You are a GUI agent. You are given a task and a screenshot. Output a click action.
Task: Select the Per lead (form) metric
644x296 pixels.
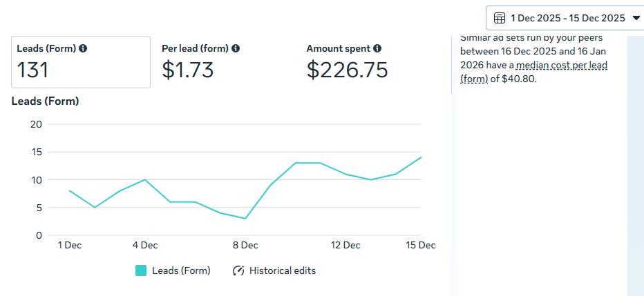[x=200, y=62]
